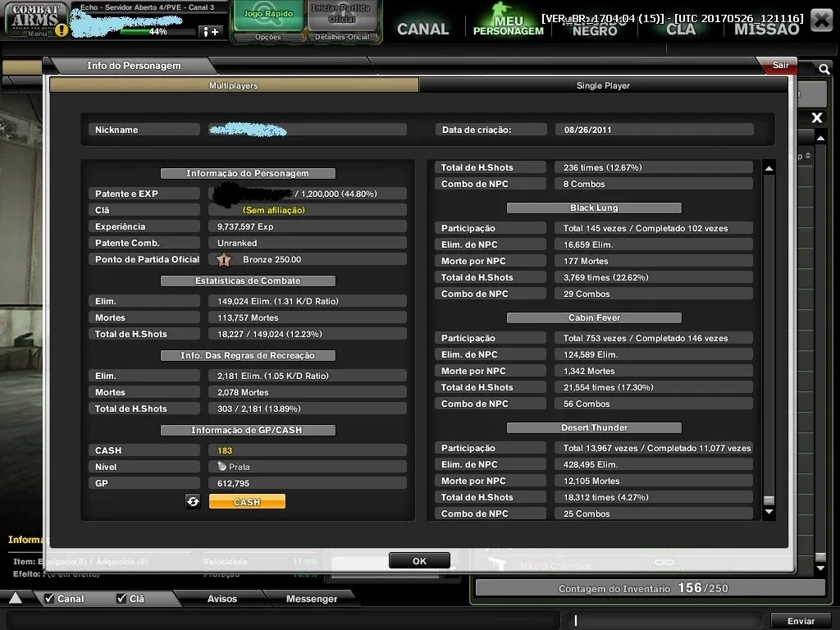Click inventory scrollbar down arrow
The width and height of the screenshot is (840, 630).
click(820, 568)
